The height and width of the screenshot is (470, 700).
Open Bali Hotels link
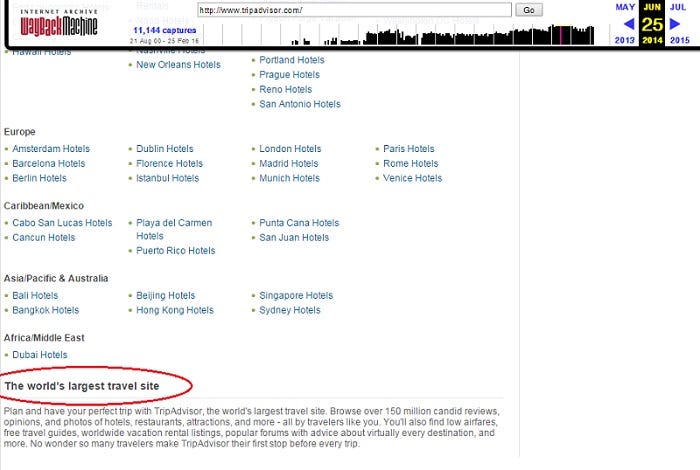pyautogui.click(x=35, y=295)
